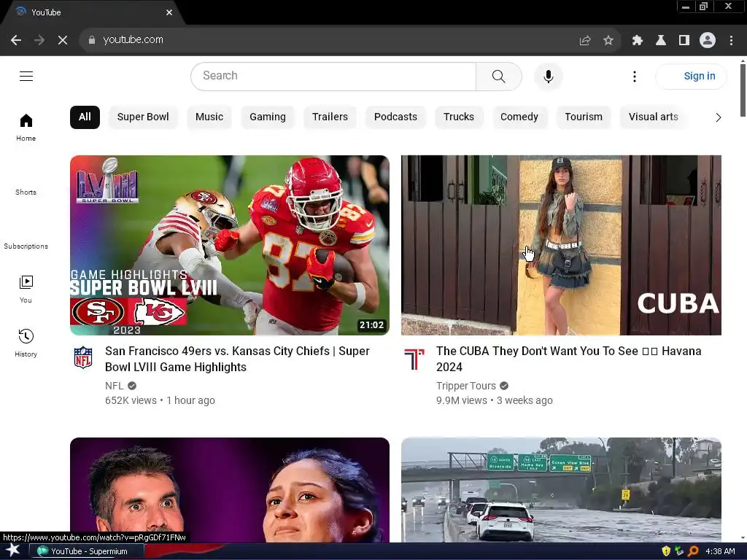Image resolution: width=747 pixels, height=560 pixels.
Task: Share this page from address bar
Action: [585, 41]
